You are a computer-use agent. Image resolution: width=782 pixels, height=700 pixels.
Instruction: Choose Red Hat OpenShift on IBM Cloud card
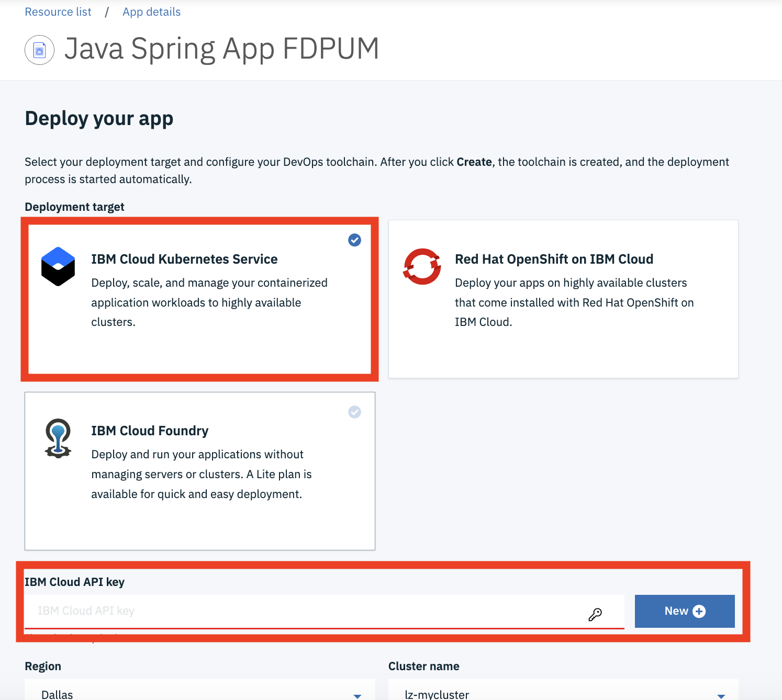[x=563, y=299]
